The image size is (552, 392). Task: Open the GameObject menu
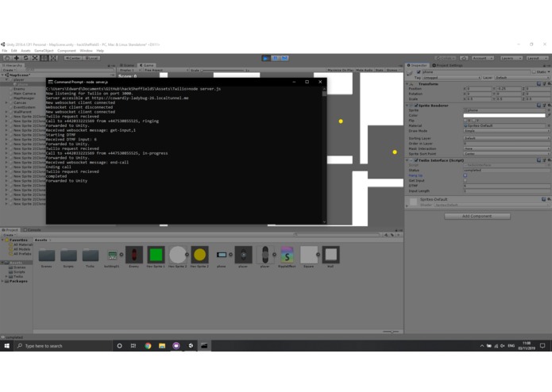click(44, 51)
